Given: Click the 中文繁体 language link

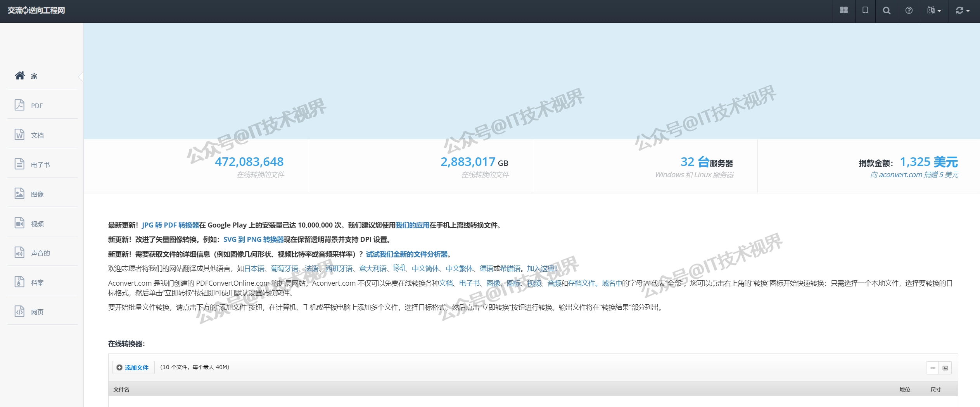Looking at the screenshot, I should [460, 269].
